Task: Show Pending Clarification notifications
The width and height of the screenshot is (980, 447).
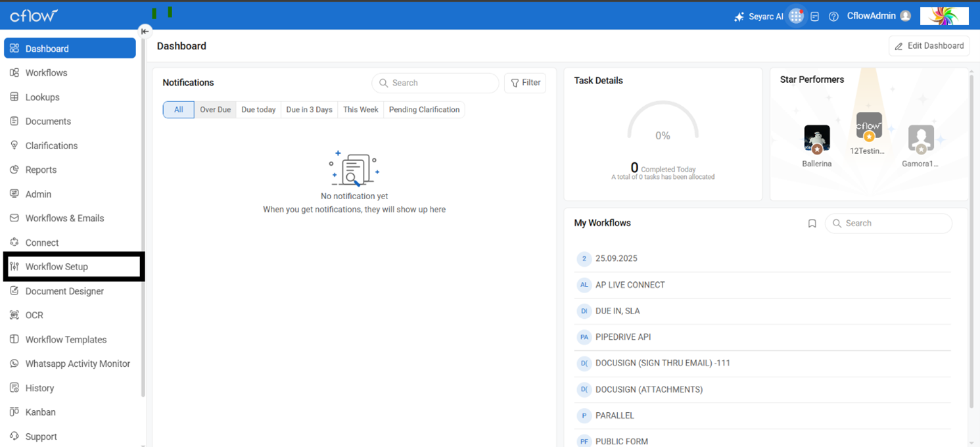Action: pyautogui.click(x=424, y=110)
